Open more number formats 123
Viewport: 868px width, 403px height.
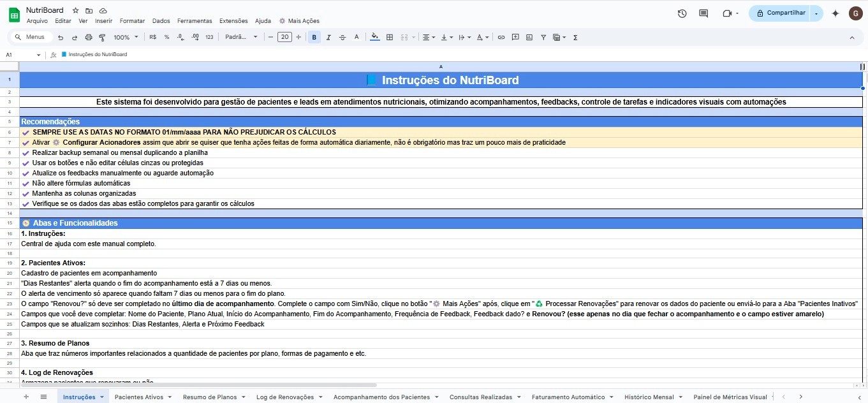click(209, 38)
